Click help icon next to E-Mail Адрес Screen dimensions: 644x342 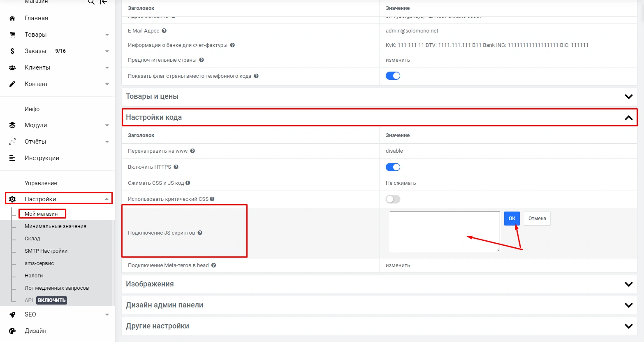click(164, 31)
